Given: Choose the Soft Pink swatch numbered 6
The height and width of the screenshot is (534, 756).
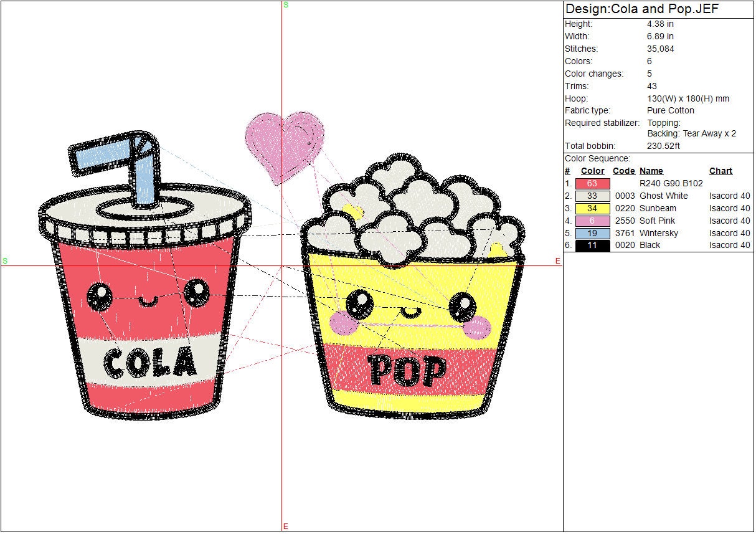Looking at the screenshot, I should click(592, 221).
